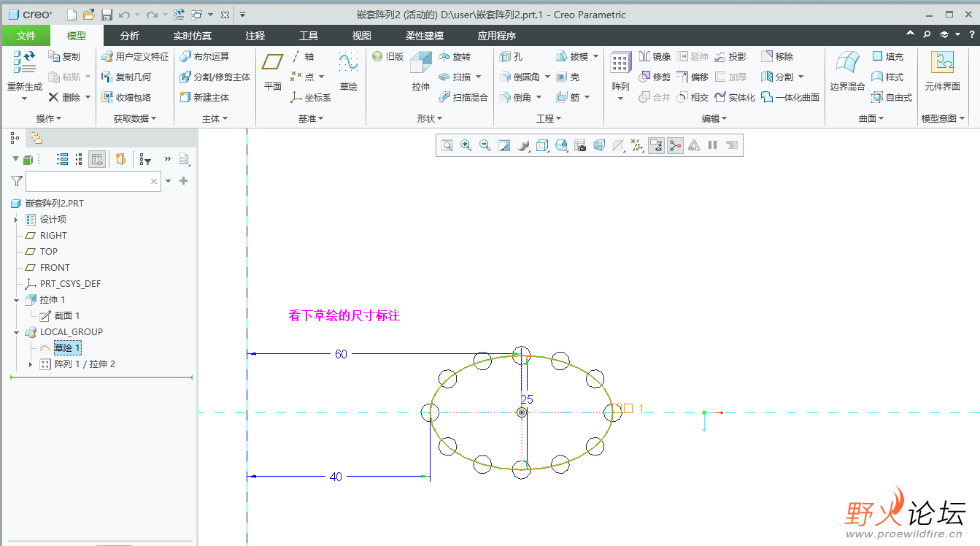Click the Saved Orientations view icon
This screenshot has height=546, width=980.
(561, 145)
